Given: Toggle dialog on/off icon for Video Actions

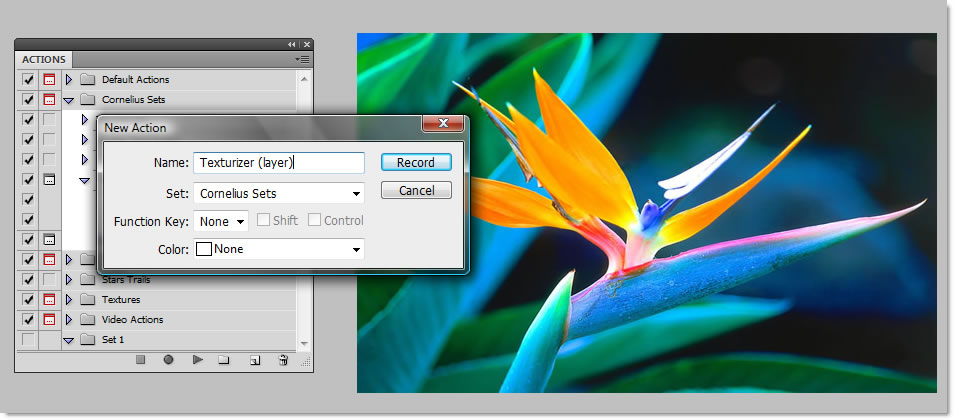Looking at the screenshot, I should [x=49, y=320].
